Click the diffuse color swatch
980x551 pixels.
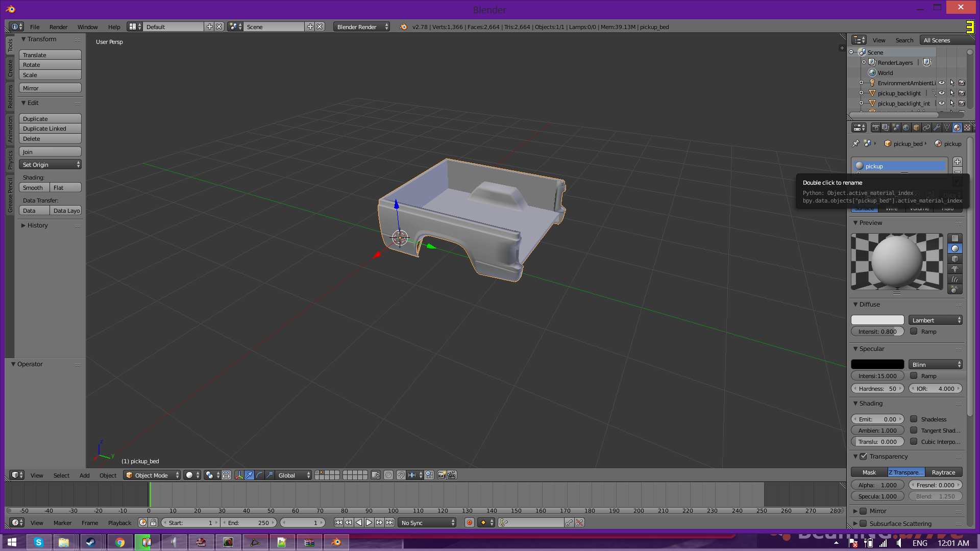877,320
